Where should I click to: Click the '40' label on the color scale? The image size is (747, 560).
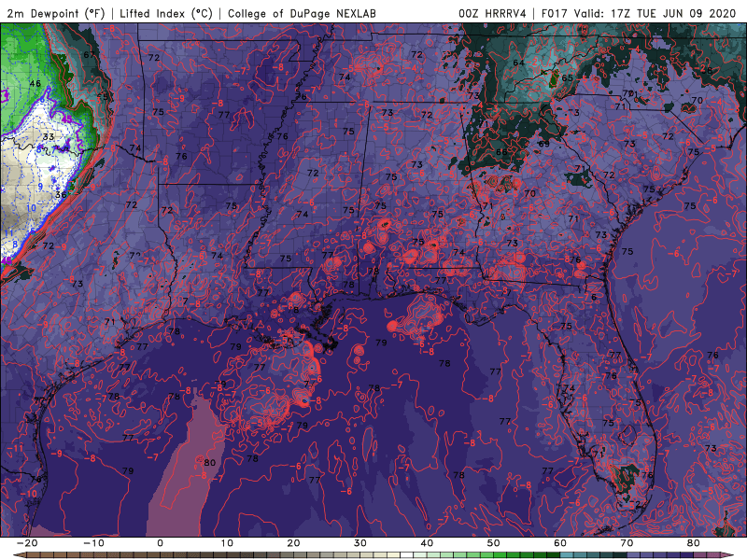click(427, 543)
